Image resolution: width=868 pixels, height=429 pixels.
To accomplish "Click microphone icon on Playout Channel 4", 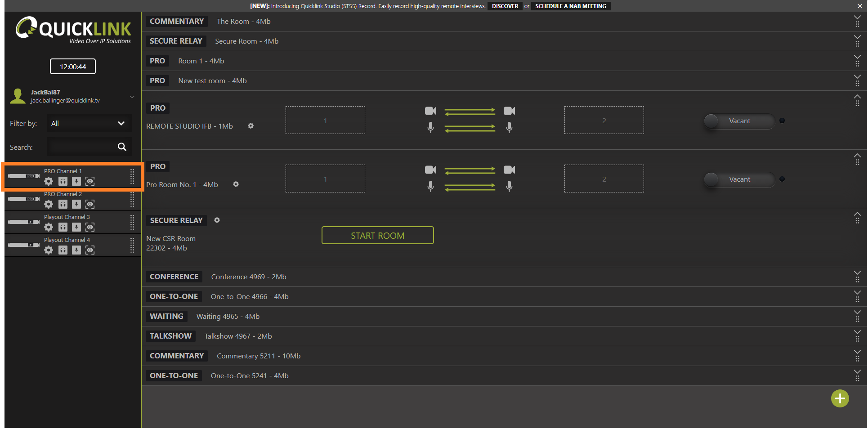I will (76, 250).
